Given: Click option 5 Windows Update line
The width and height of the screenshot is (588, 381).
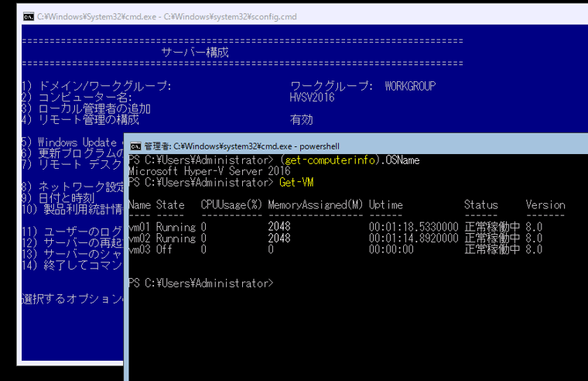Looking at the screenshot, I should pos(73,142).
